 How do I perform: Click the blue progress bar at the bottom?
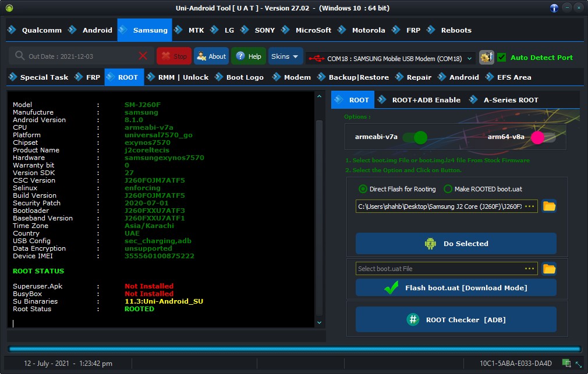tap(295, 349)
